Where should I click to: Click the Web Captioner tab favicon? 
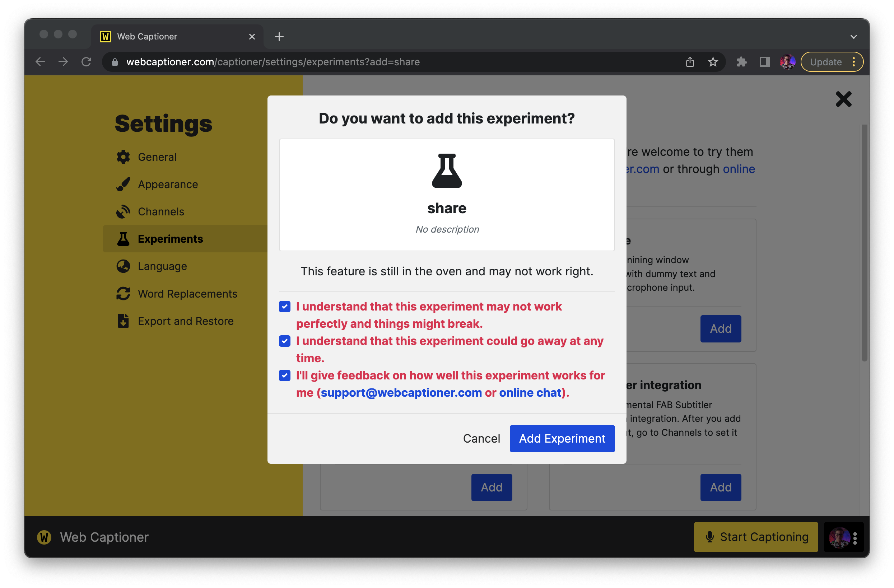coord(105,36)
